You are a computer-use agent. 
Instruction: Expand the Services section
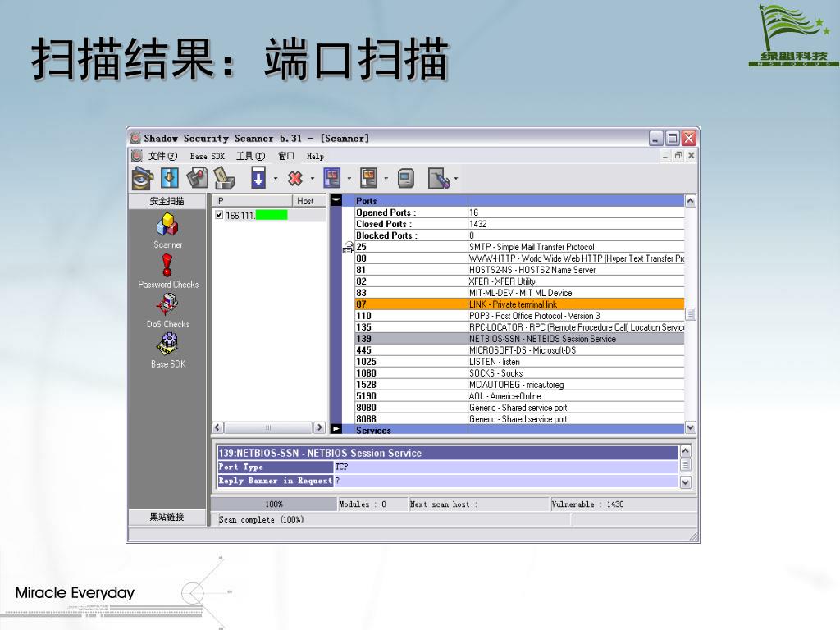[336, 428]
